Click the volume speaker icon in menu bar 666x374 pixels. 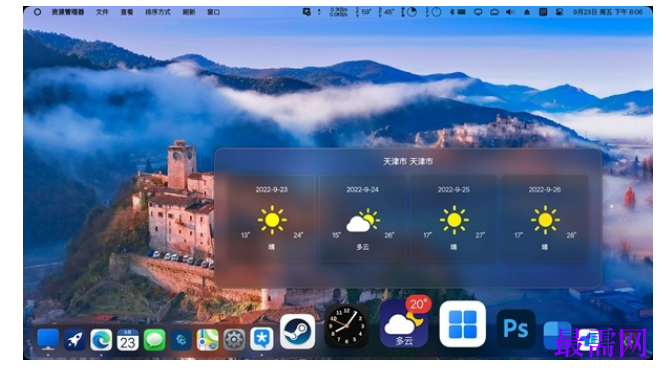(510, 12)
